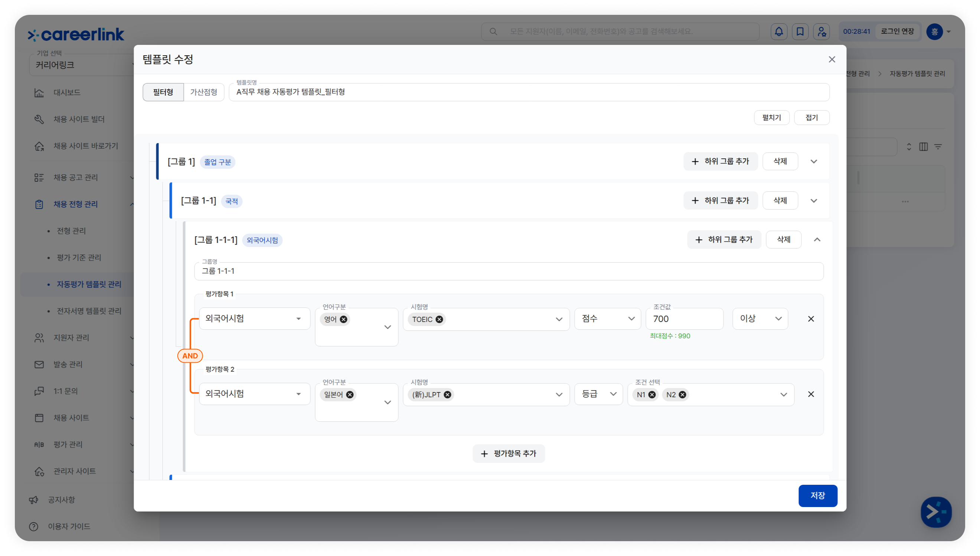This screenshot has width=980, height=556.
Task: Click 접기 to collapse all groups
Action: [811, 118]
